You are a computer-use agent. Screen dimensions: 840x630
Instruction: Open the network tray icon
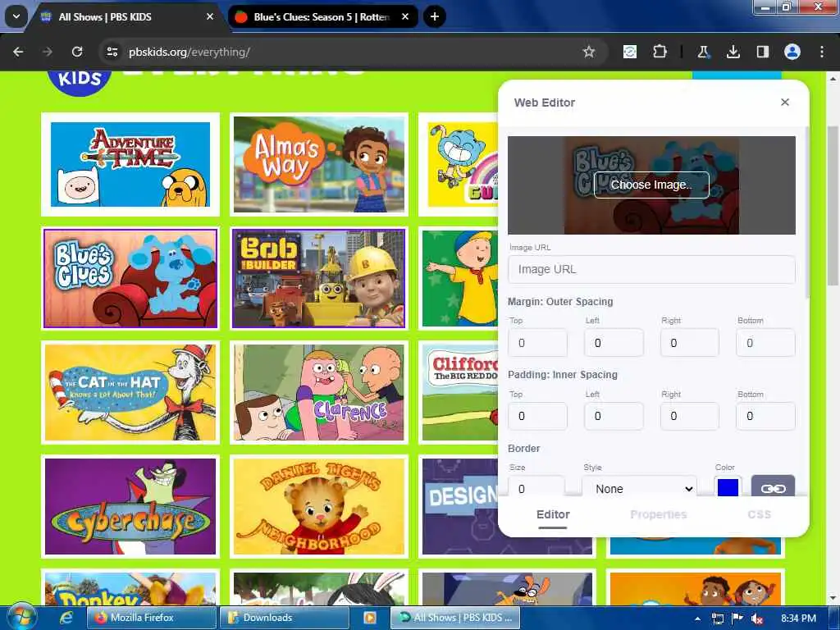tap(717, 619)
